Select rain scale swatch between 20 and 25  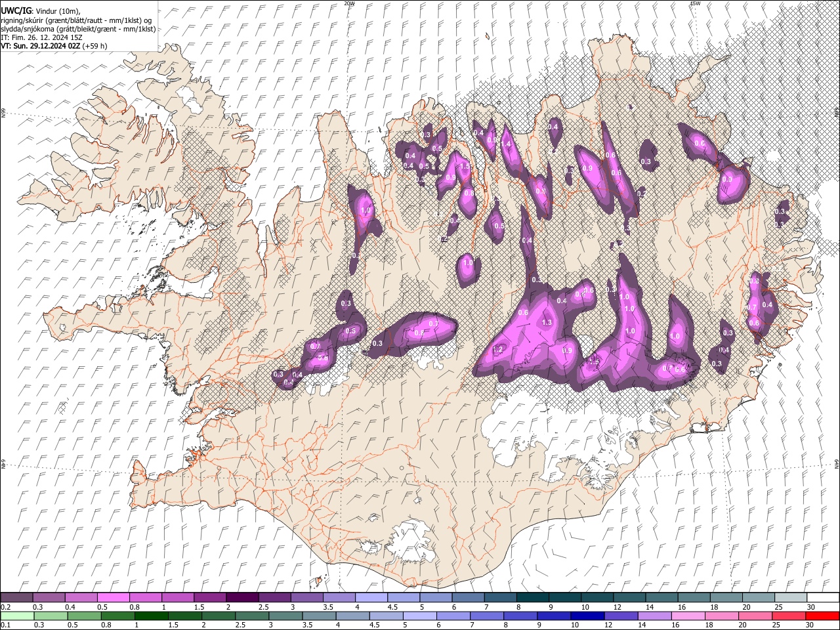tap(755, 616)
